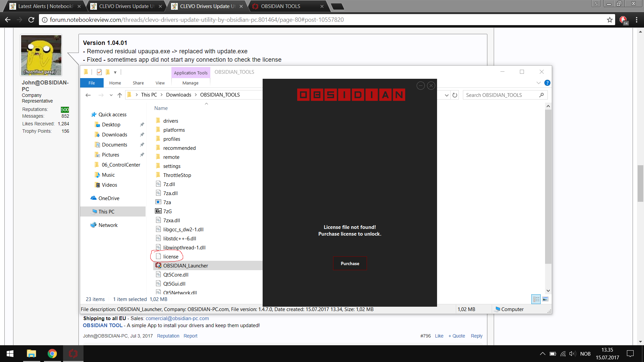This screenshot has width=644, height=362.
Task: Click the comercial@obsidian-pc.com email link
Action: (177, 318)
